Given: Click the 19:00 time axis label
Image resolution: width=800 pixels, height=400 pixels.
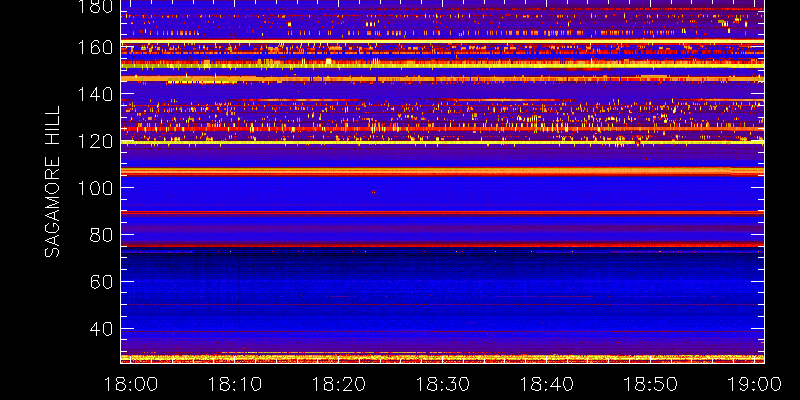Looking at the screenshot, I should click(754, 384).
